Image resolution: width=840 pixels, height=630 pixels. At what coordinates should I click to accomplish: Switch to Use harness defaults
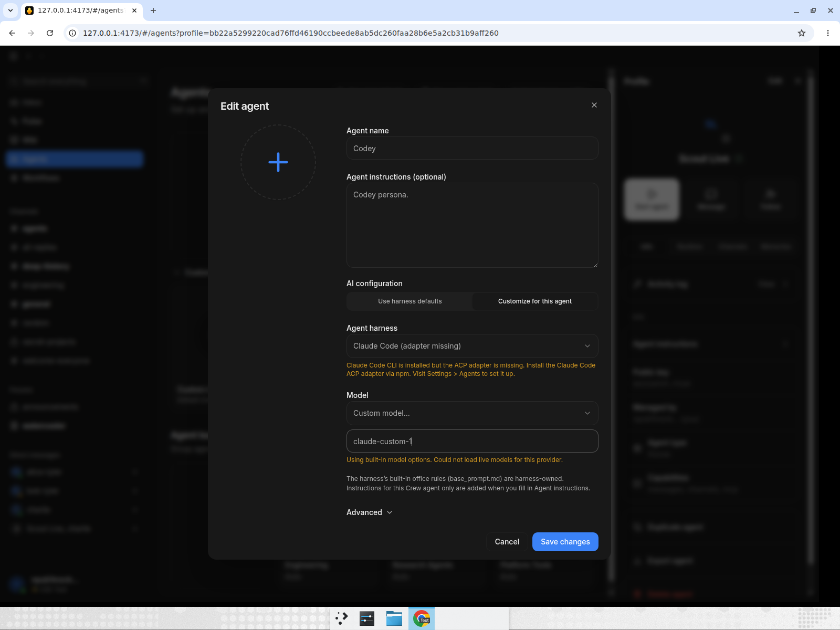[410, 301]
